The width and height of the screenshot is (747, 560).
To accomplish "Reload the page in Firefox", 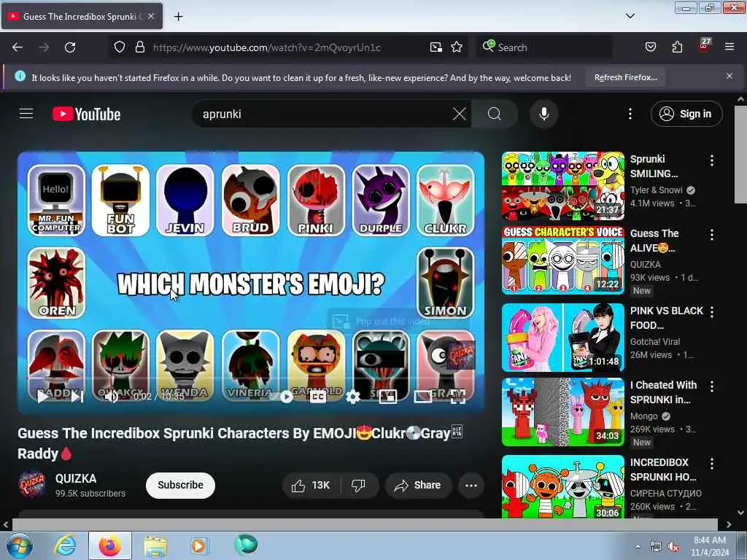I will 70,47.
